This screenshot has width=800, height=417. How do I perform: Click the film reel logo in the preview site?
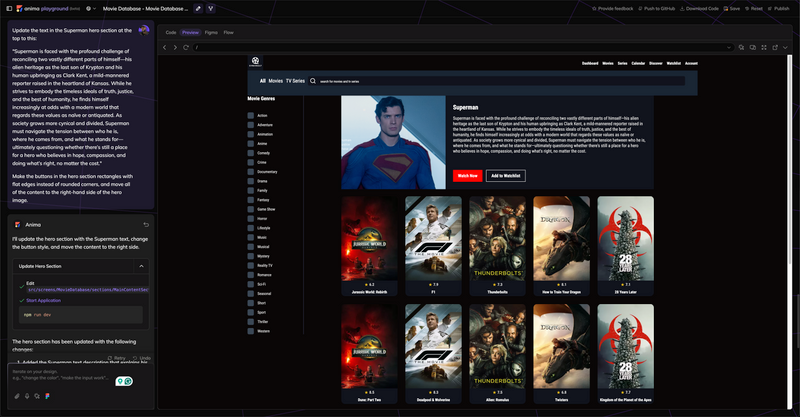(256, 62)
